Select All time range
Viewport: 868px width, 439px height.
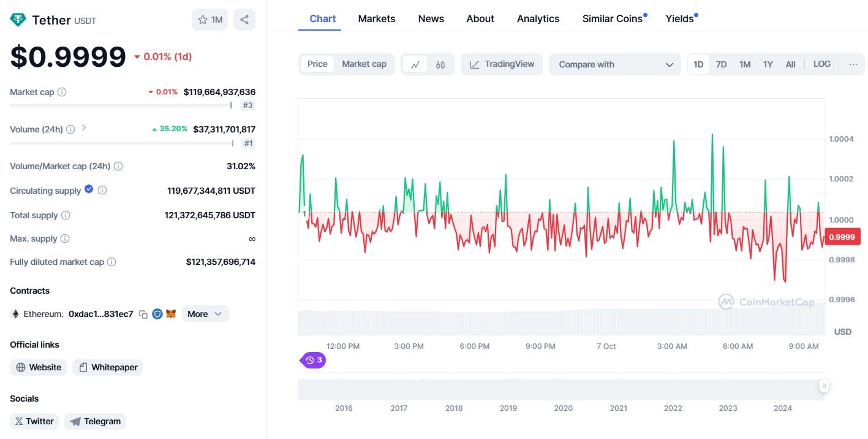pos(791,64)
